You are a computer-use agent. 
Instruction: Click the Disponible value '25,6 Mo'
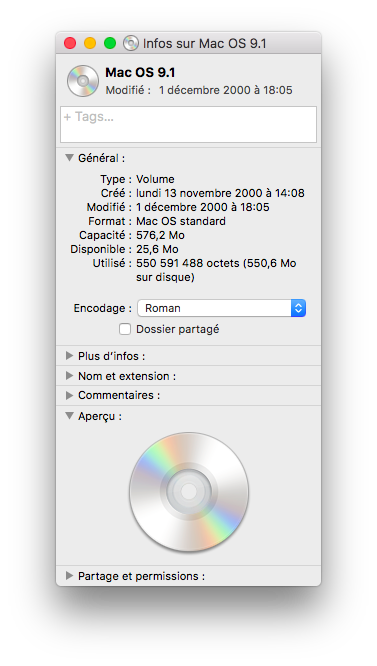(x=158, y=249)
